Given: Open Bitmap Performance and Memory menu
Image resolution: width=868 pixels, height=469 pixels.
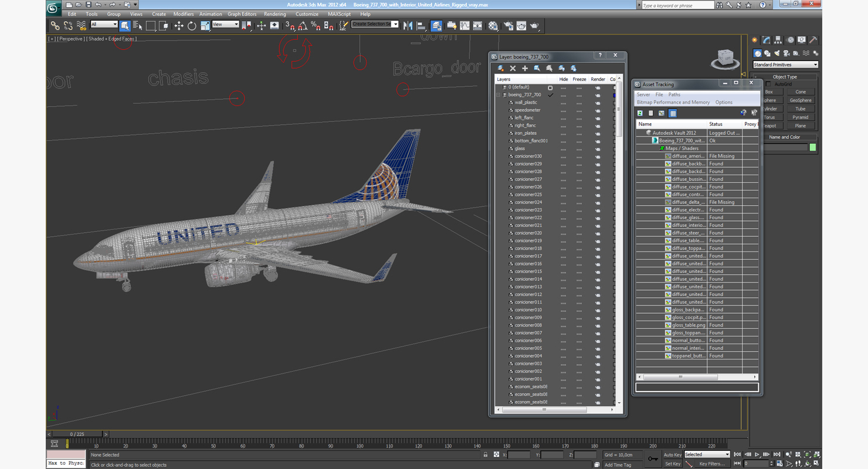Looking at the screenshot, I should click(x=673, y=102).
